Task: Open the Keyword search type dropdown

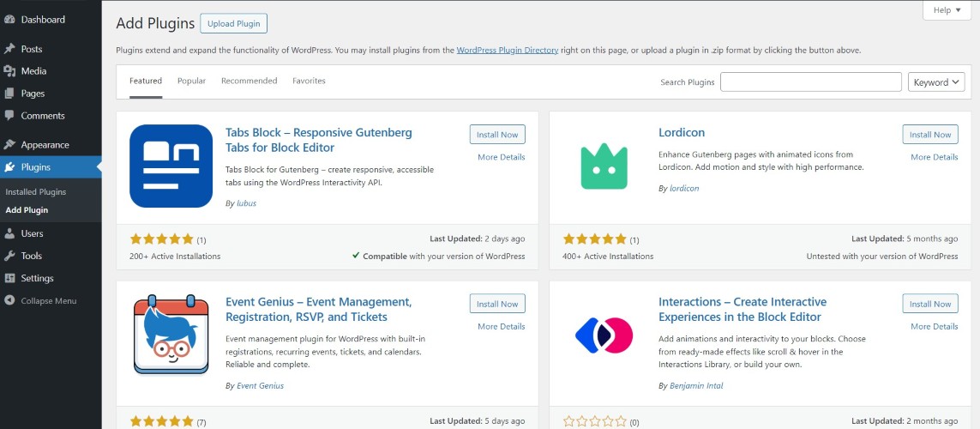Action: (935, 82)
